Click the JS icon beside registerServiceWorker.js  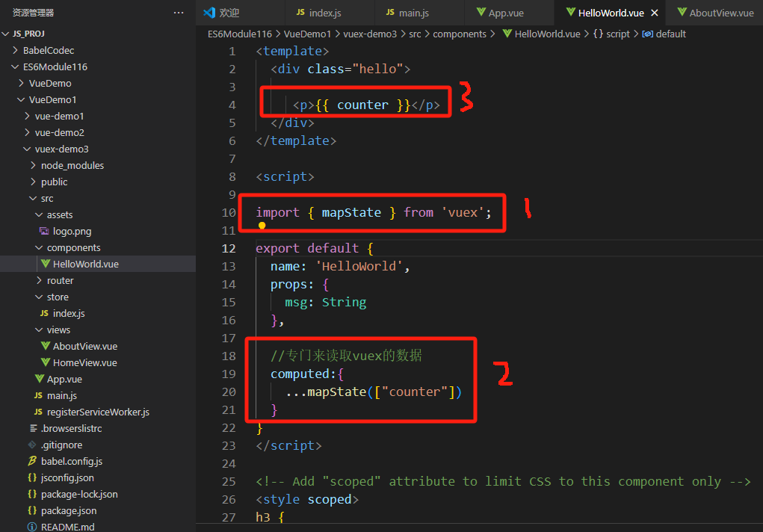[38, 412]
